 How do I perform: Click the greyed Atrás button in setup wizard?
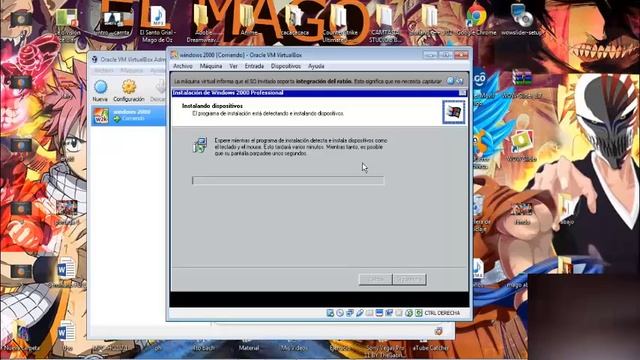pyautogui.click(x=376, y=279)
